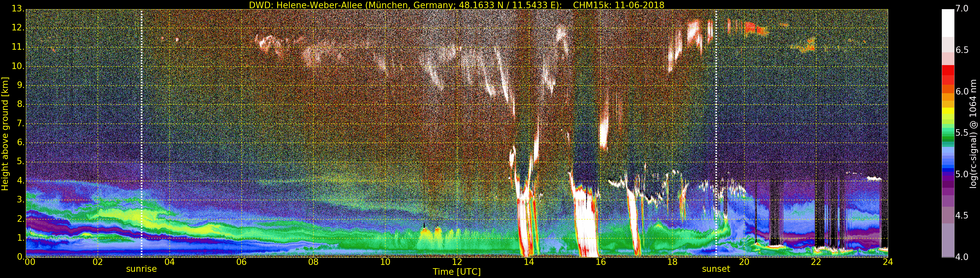Click the y-axis tick label '9.'
Image resolution: width=980 pixels, height=278 pixels.
coord(21,85)
